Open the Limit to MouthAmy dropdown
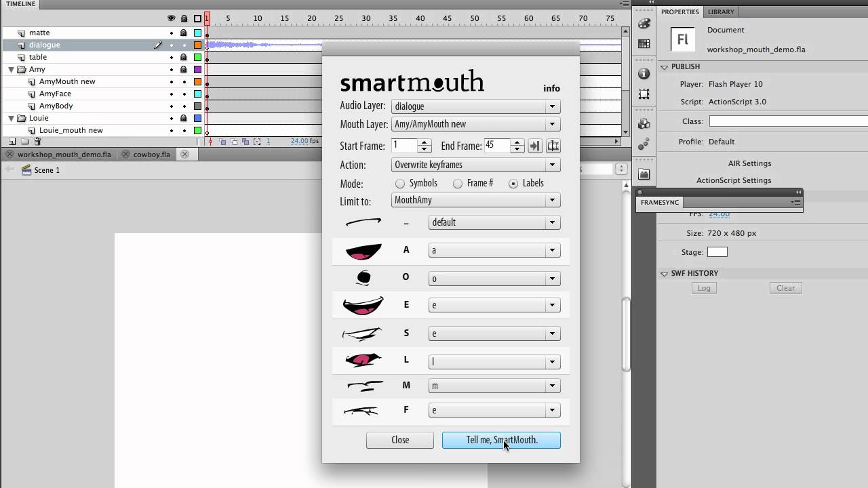Image resolution: width=868 pixels, height=488 pixels. [476, 200]
